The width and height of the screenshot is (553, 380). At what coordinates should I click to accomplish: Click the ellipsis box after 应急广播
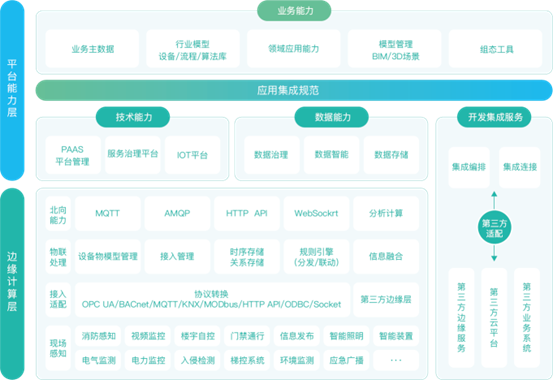click(396, 360)
